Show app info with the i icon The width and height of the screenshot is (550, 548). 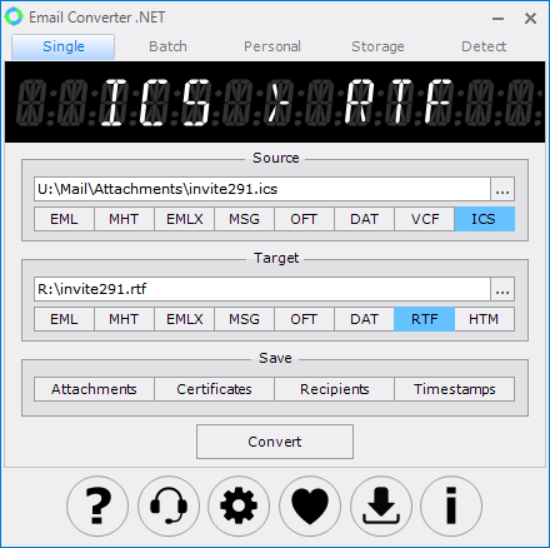coord(451,506)
